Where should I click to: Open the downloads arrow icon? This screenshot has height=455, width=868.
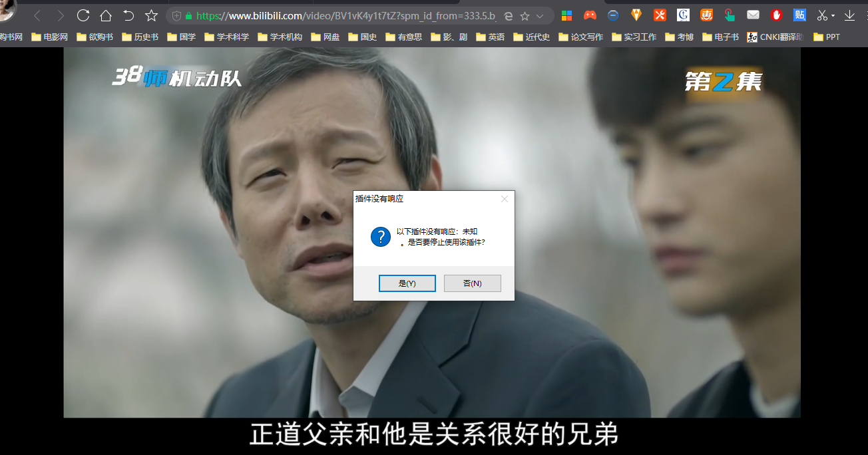pos(849,15)
